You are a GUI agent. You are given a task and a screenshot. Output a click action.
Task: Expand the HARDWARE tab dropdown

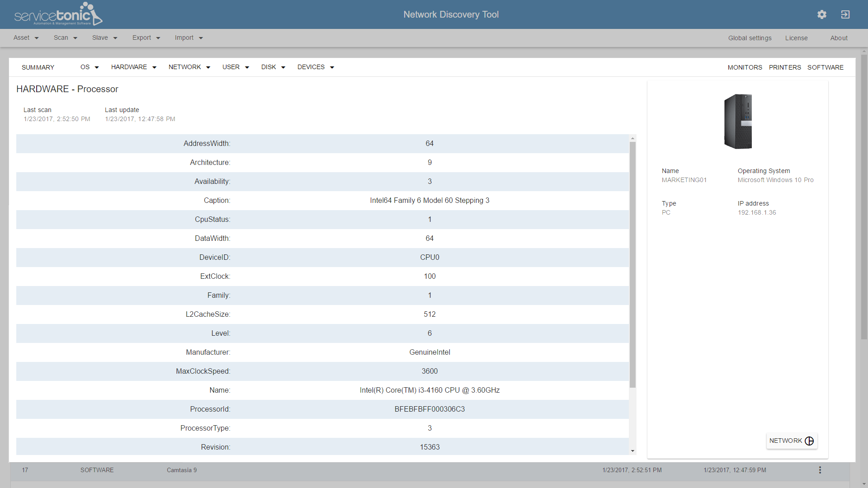pos(134,67)
